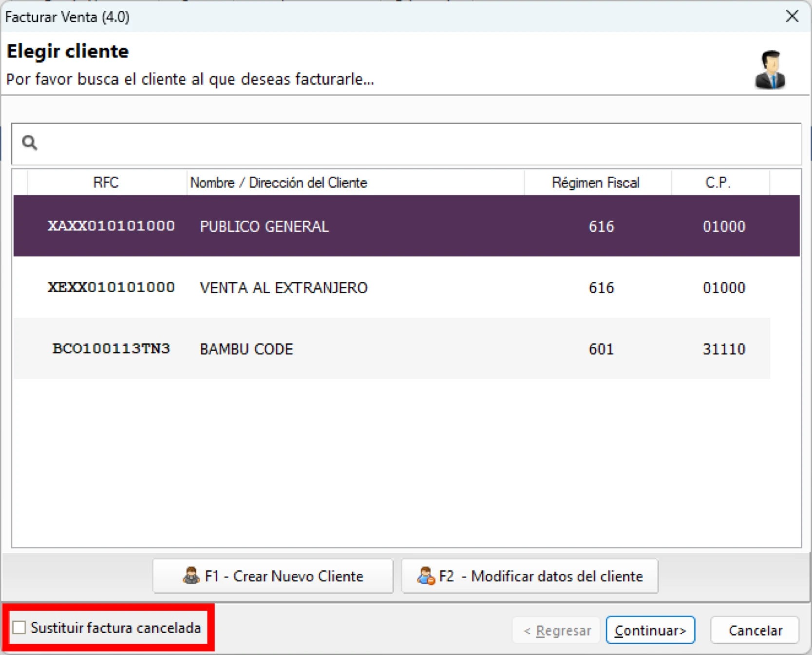Screen dimensions: 812x655
Task: Close the Facturar Venta dialog window
Action: tap(792, 16)
